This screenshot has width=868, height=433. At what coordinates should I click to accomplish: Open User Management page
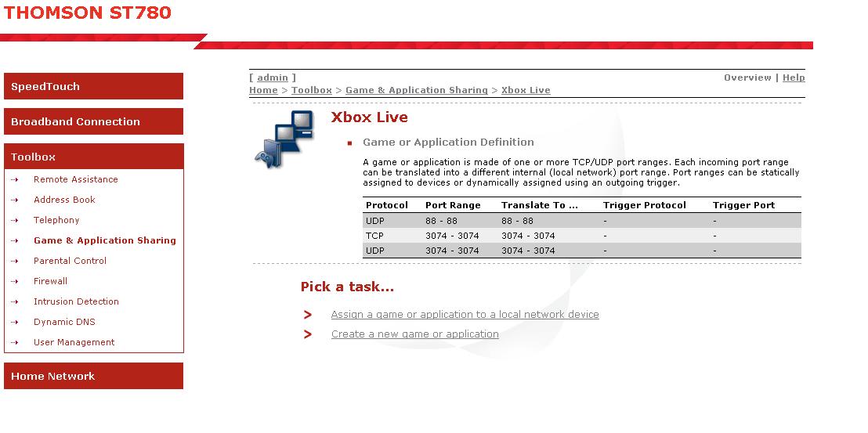(x=74, y=342)
